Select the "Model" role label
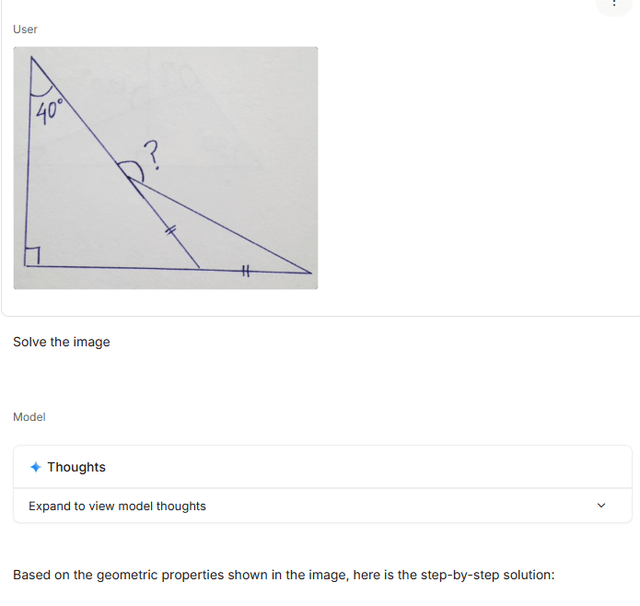 pos(29,417)
